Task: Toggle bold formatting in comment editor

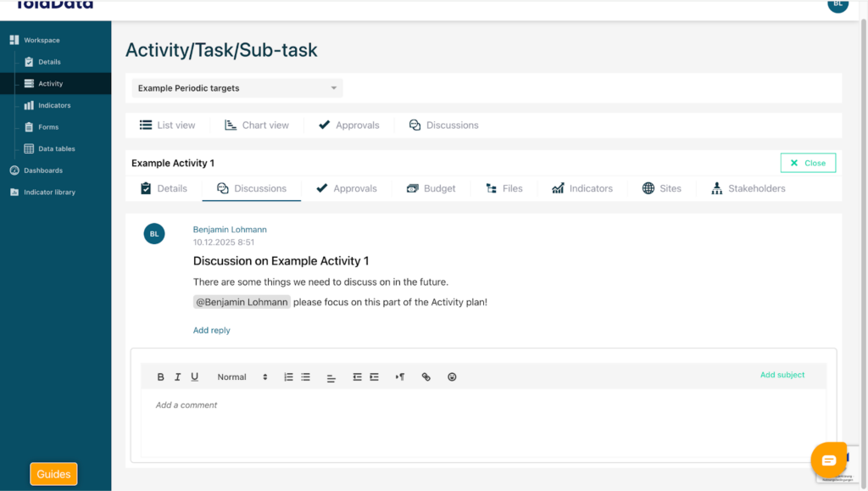Action: [161, 377]
